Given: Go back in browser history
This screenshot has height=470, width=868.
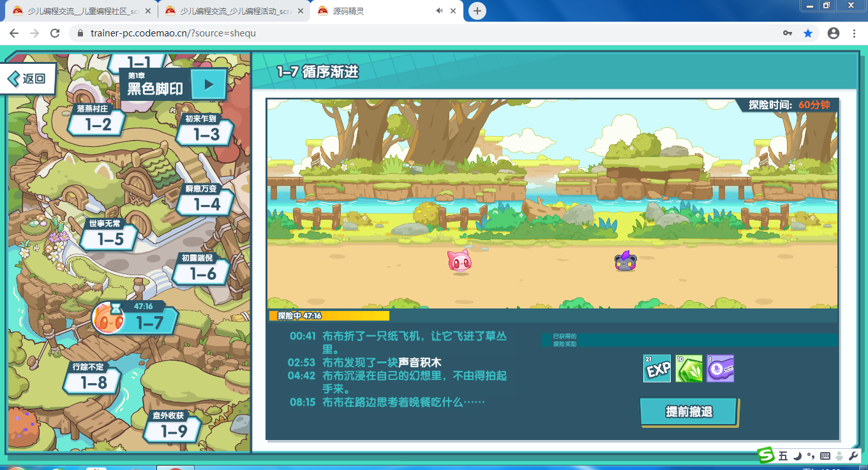Looking at the screenshot, I should pos(14,33).
